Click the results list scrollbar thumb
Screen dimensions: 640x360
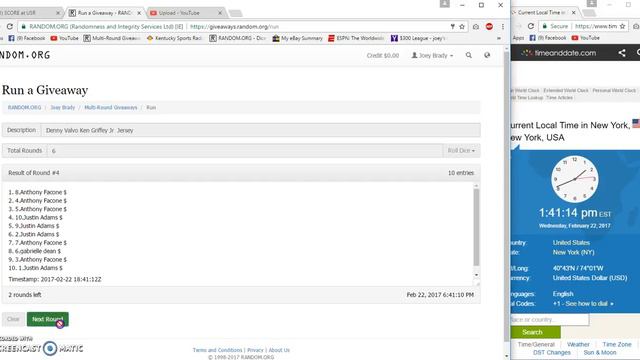point(476,227)
